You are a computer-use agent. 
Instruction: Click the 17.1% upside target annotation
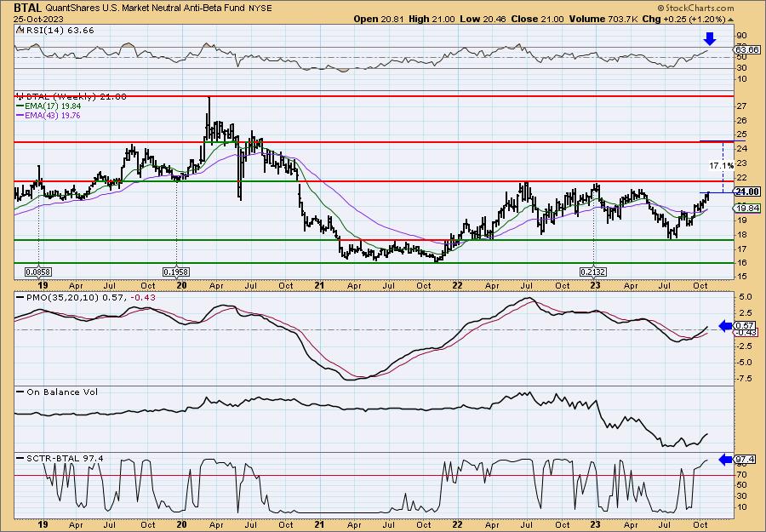[x=722, y=166]
